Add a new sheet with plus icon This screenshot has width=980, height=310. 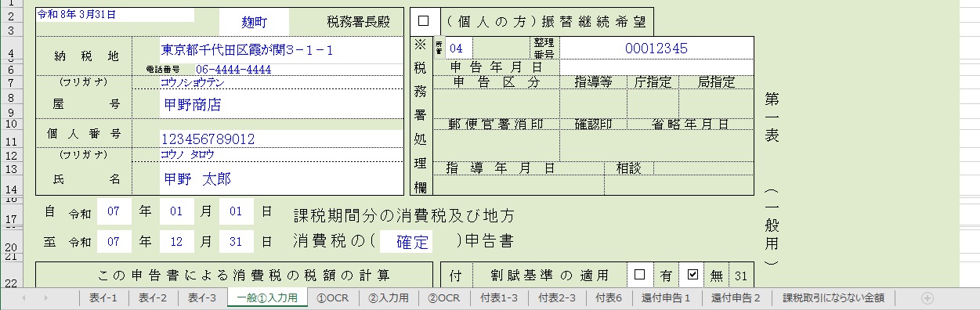click(x=928, y=297)
